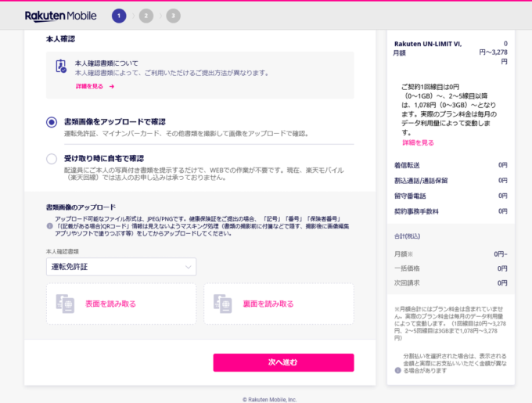Viewport: 532px width, 403px height.
Task: Click the 留守番電話 row label
Action: (410, 196)
